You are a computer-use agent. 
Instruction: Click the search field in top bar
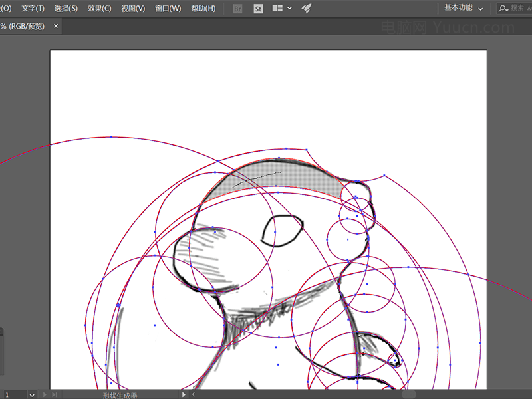pos(514,8)
